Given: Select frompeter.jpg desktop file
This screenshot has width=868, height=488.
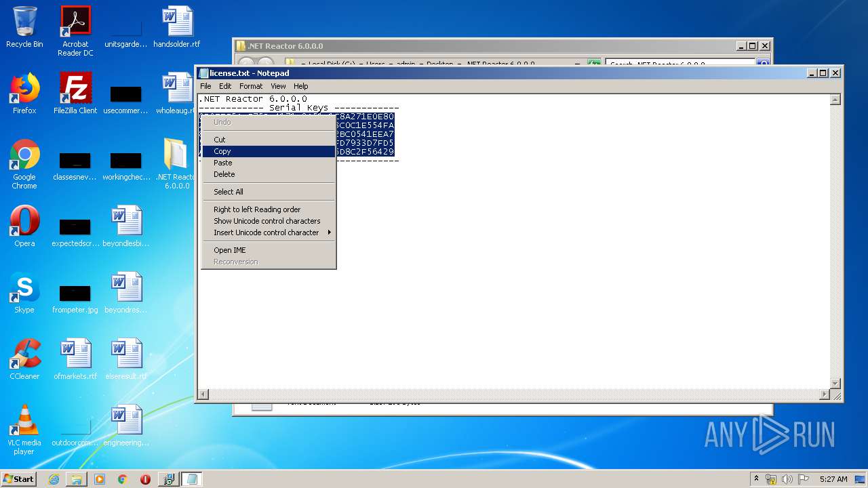Looking at the screenshot, I should (75, 298).
